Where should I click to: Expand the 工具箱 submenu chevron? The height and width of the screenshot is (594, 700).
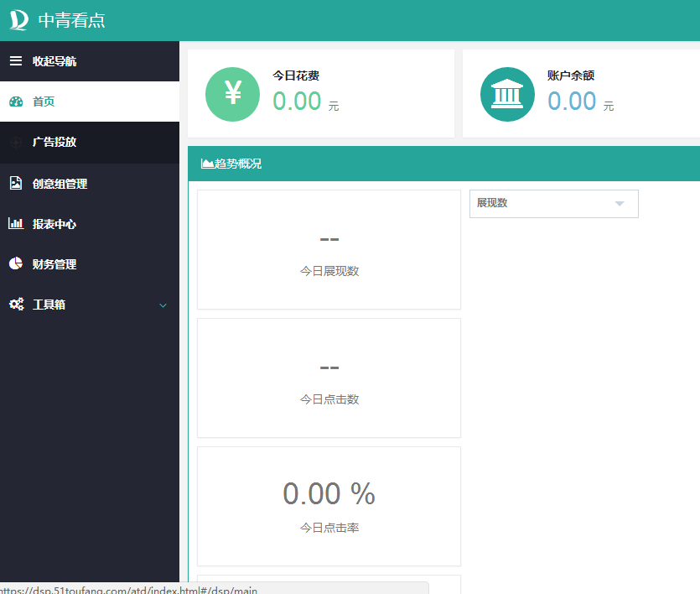coord(163,305)
